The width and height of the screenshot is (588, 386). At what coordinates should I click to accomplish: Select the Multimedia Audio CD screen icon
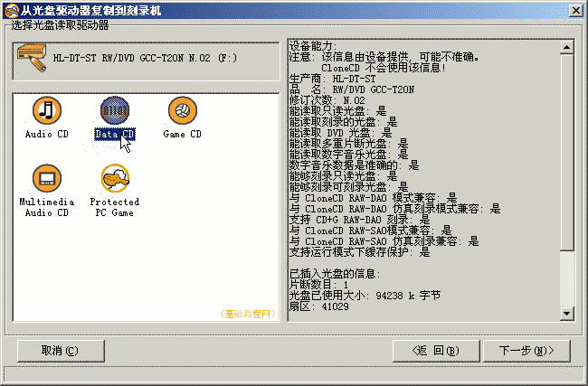[x=47, y=178]
